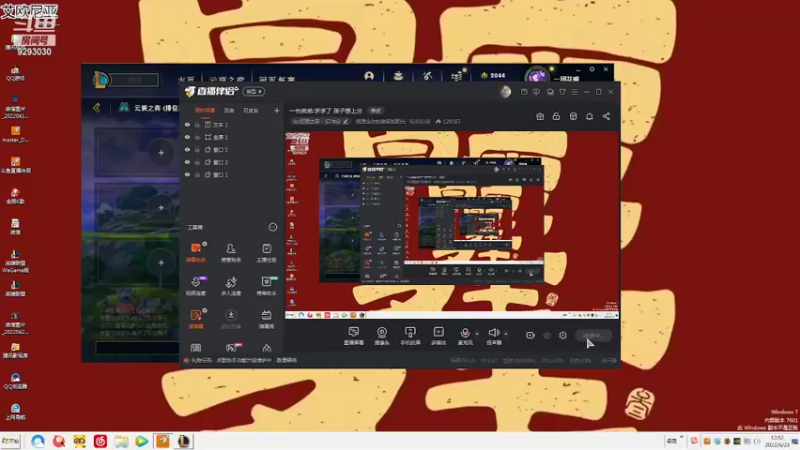The width and height of the screenshot is (800, 450).
Task: Open the 多人连麦 multi-person link tool
Action: coord(231,285)
